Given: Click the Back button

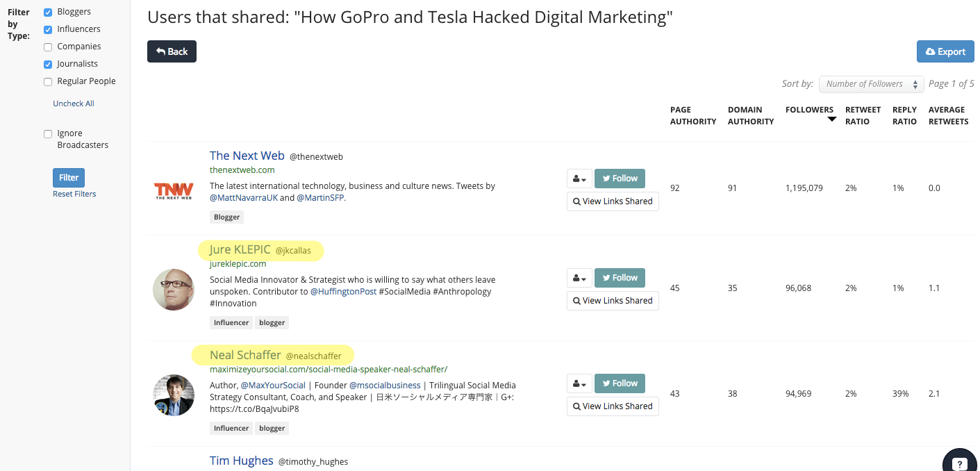Looking at the screenshot, I should [172, 51].
